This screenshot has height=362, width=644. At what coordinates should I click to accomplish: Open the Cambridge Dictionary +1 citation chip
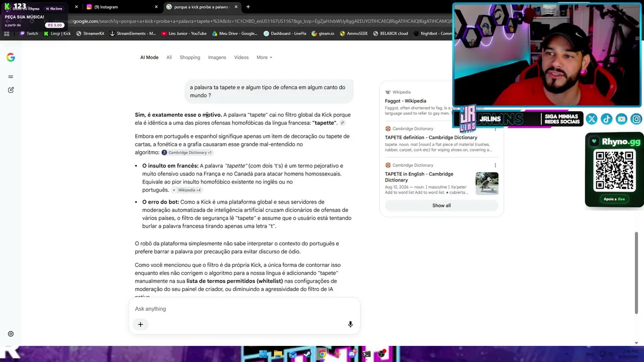point(187,152)
